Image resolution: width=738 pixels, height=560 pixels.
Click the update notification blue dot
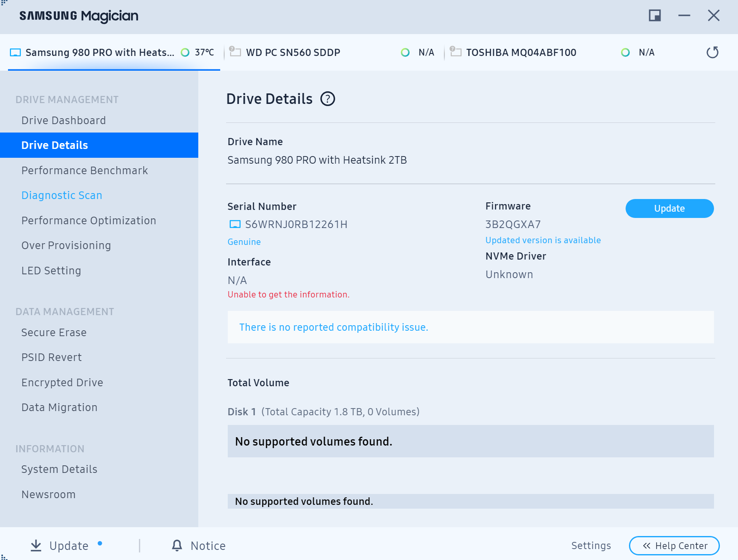[100, 543]
